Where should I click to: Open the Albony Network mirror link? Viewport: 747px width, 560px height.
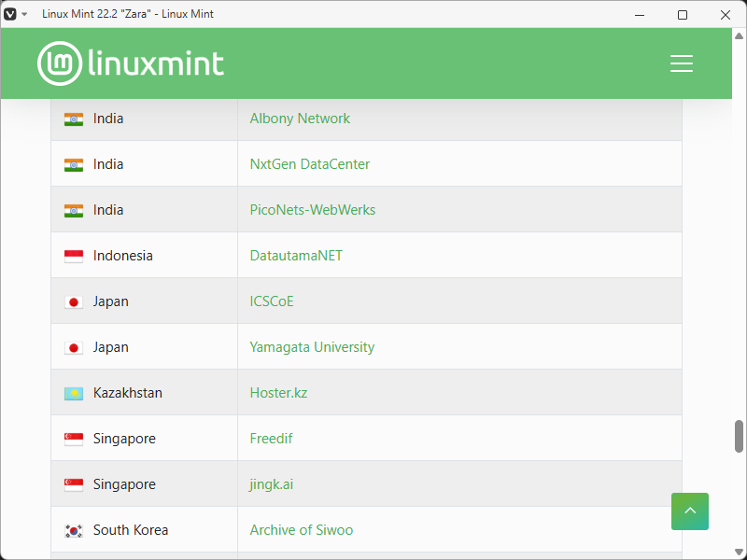(x=300, y=119)
